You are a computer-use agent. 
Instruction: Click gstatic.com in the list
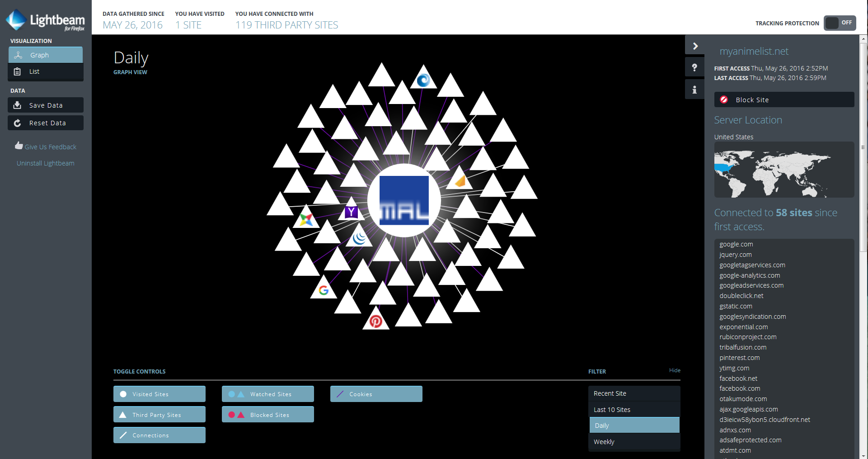point(736,306)
